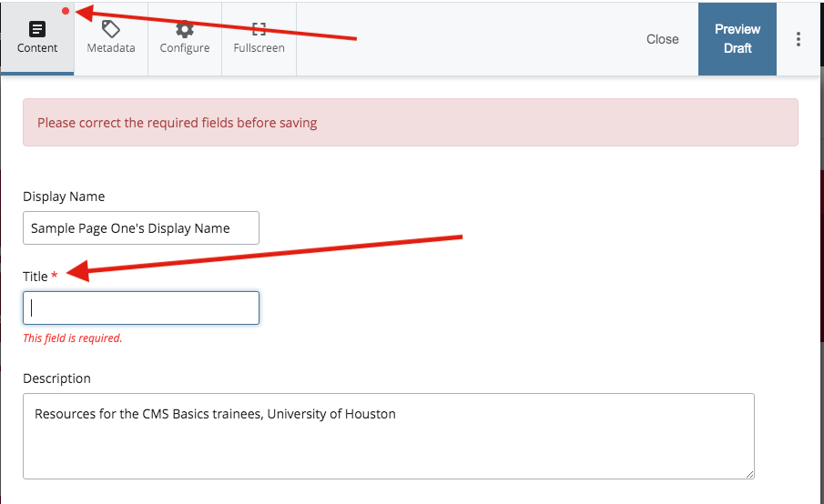
Task: Click the red error alert banner text
Action: click(178, 123)
